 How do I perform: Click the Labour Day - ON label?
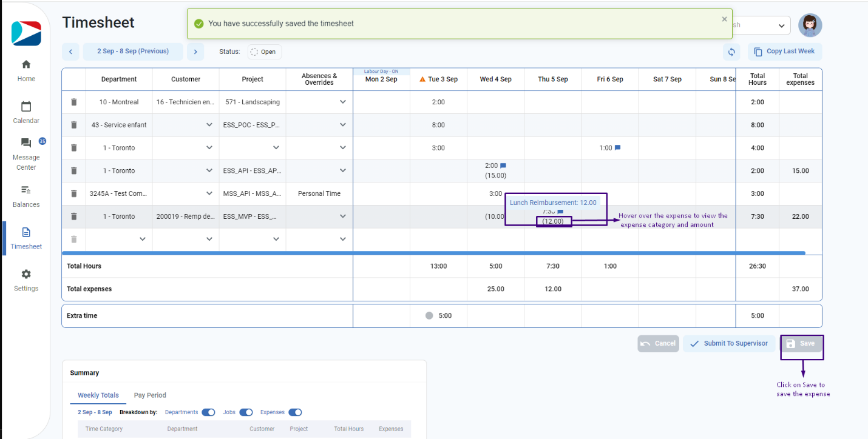tap(381, 72)
